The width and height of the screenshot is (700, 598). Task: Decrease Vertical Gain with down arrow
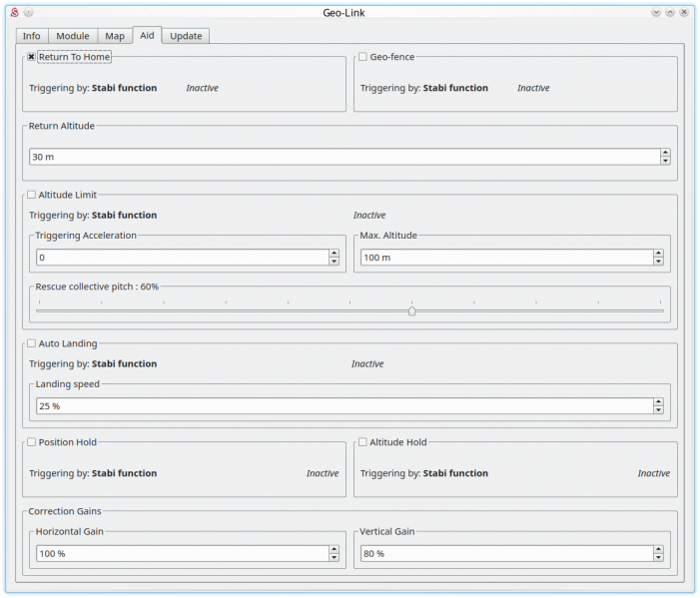[658, 557]
